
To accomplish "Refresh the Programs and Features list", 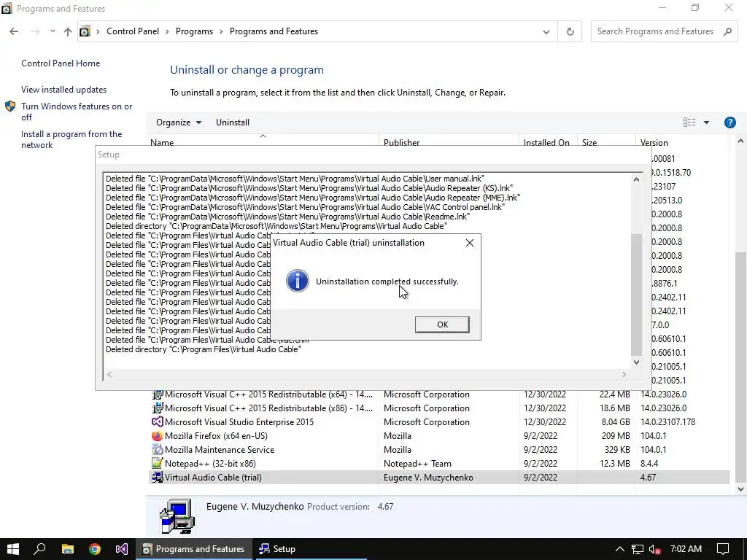I will pos(570,32).
